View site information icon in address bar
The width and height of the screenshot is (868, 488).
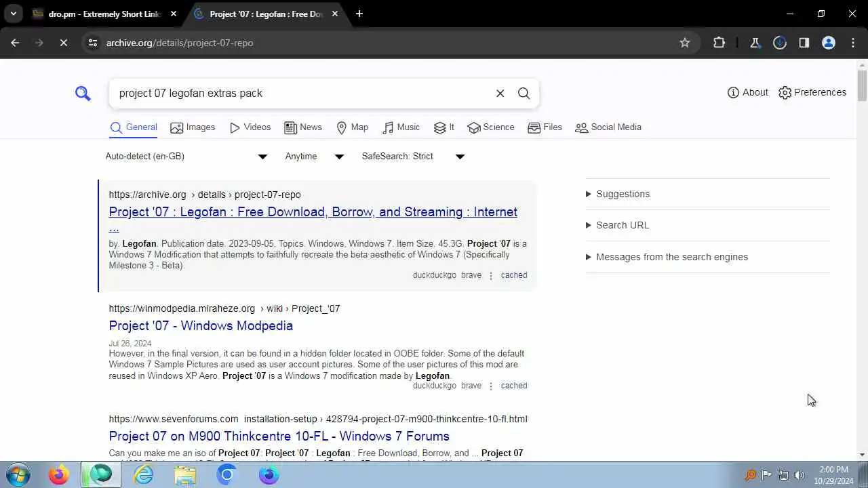[x=92, y=43]
